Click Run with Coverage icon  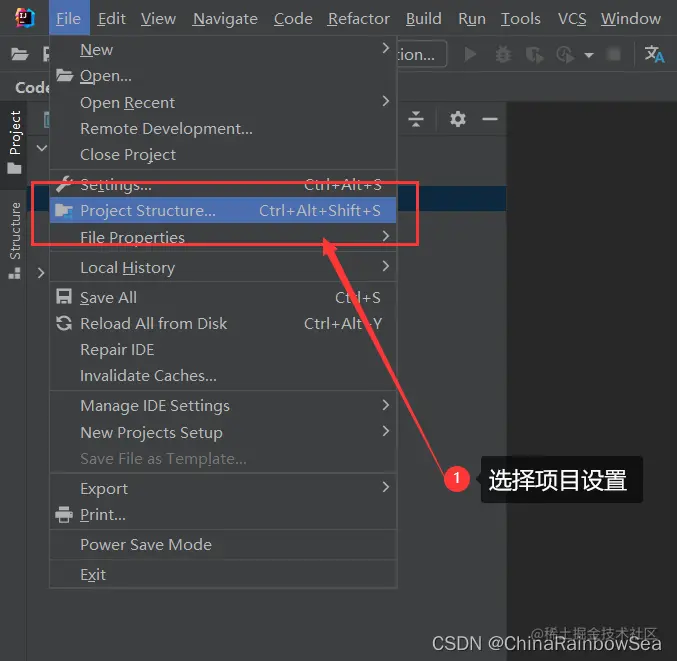535,55
